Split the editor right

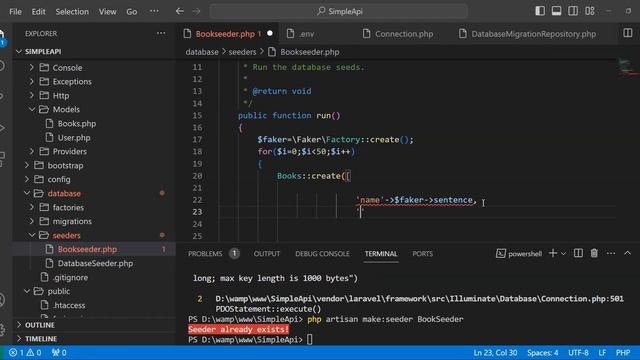[628, 33]
